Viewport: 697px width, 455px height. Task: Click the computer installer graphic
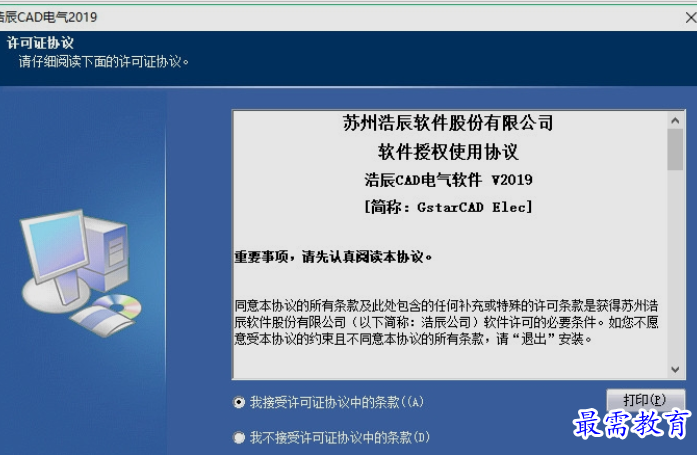[80, 273]
